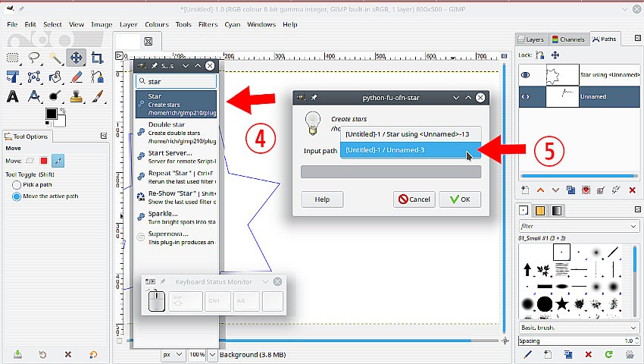
Task: Save tool preset icon in Tool Options
Action: click(x=17, y=354)
